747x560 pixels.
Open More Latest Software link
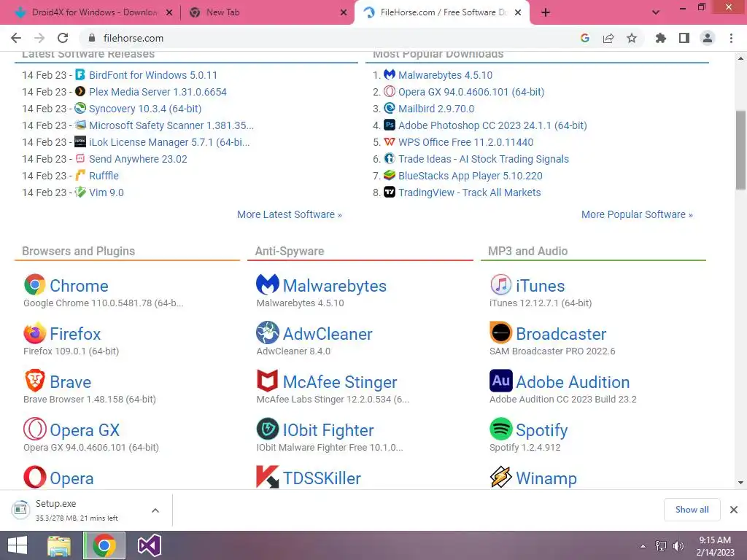(289, 214)
